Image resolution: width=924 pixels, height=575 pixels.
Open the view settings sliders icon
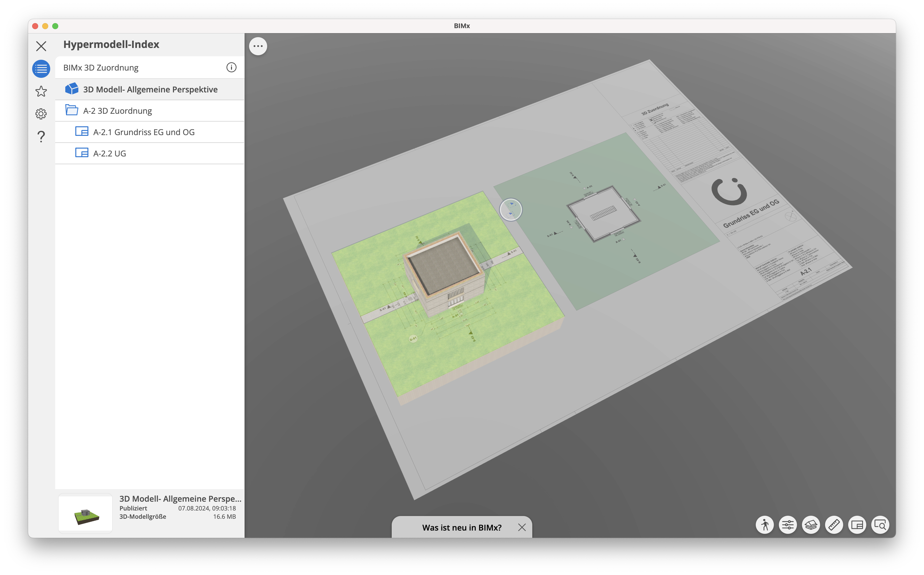tap(788, 525)
